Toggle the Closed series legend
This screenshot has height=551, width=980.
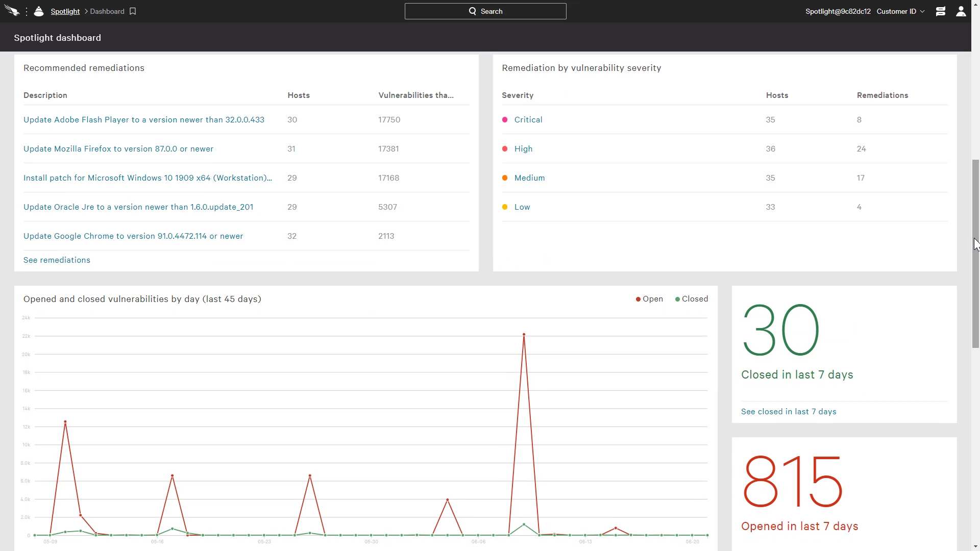[692, 299]
